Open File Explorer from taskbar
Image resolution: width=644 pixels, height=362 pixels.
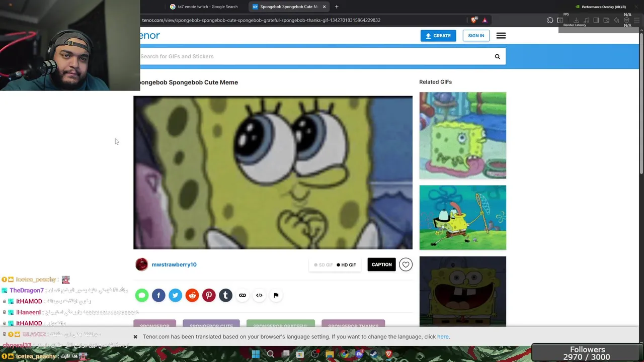point(330,354)
